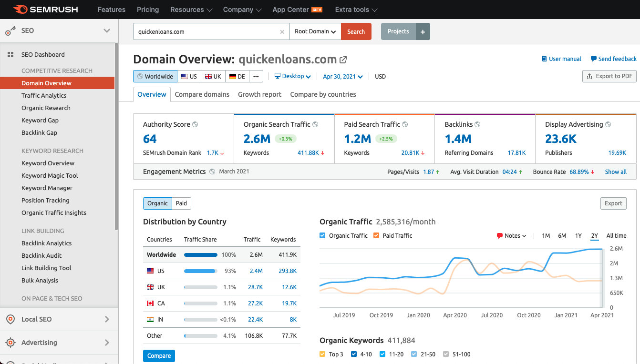Click the plus icon next to Projects

click(423, 31)
